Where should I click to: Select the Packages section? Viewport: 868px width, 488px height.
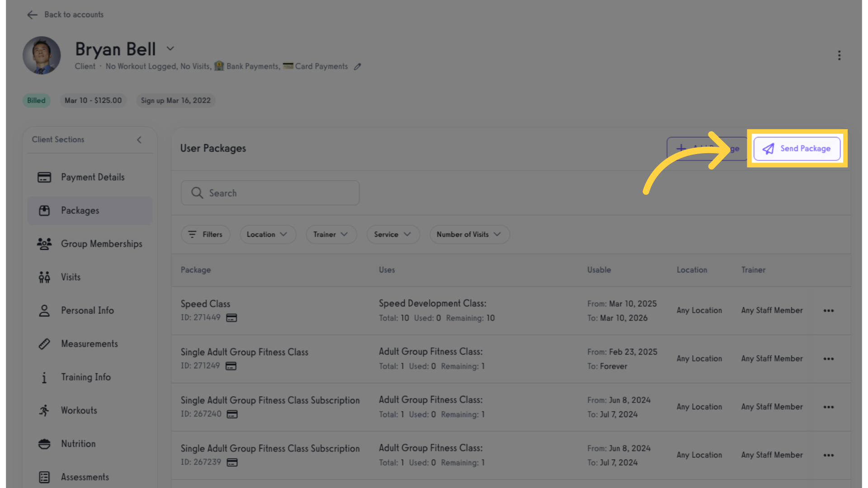pyautogui.click(x=90, y=211)
